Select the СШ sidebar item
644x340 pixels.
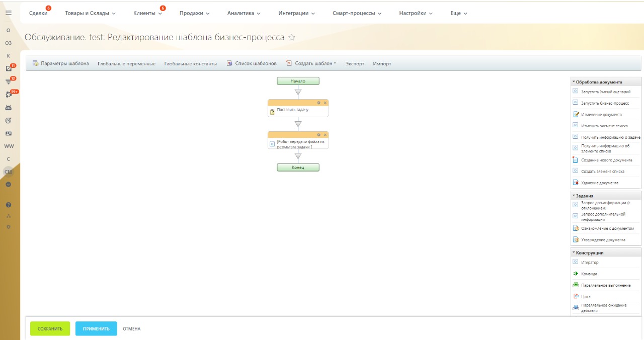click(x=9, y=172)
